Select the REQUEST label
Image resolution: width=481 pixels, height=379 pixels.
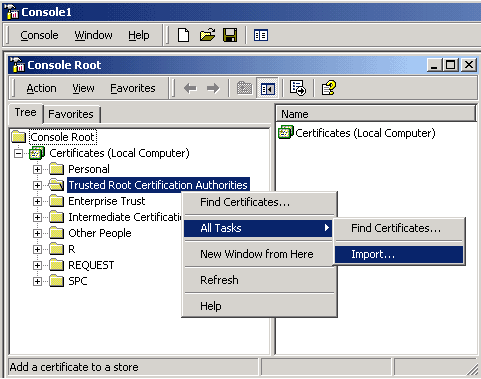coord(91,265)
